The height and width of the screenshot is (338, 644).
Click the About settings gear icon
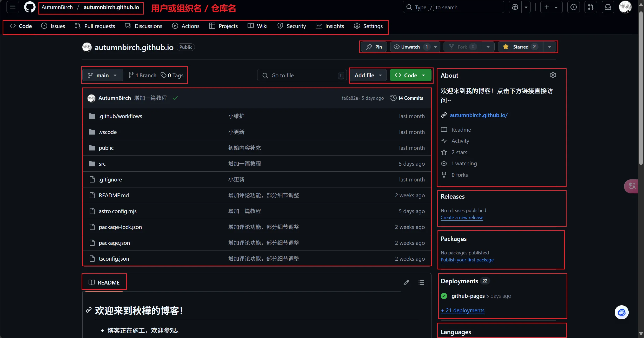click(553, 75)
